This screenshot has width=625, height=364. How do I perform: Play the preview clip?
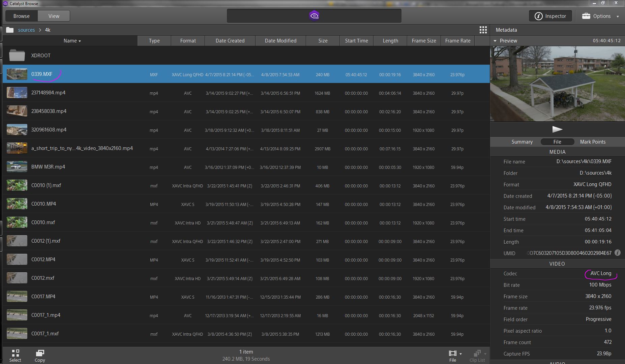[x=557, y=129]
